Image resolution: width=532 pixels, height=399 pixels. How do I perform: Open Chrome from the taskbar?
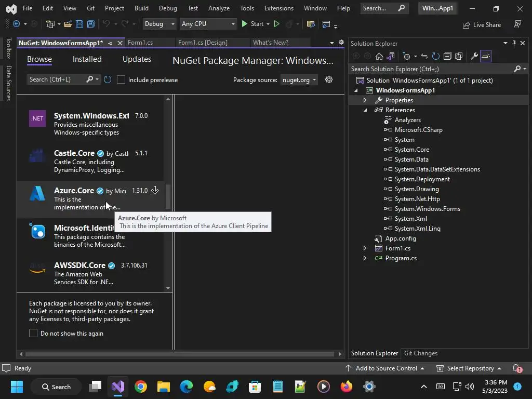(x=140, y=387)
